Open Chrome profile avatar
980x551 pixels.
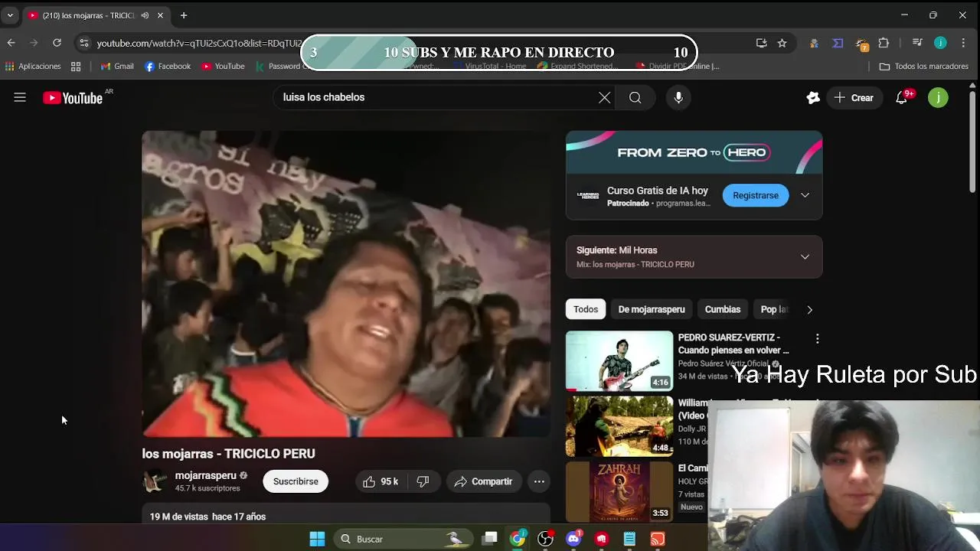tap(940, 43)
